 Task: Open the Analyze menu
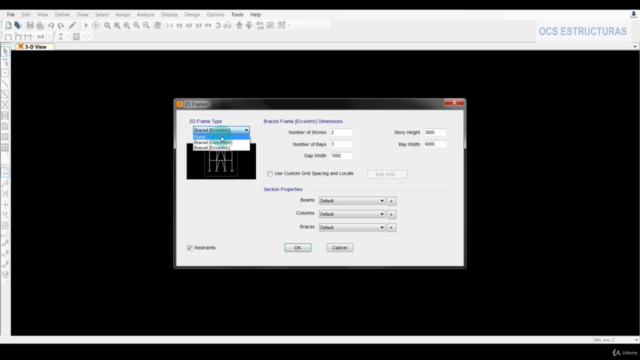point(145,15)
